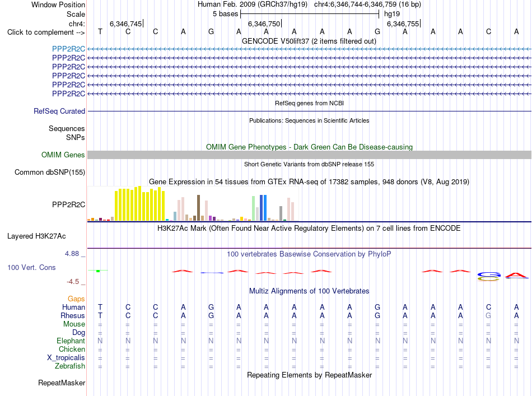Viewport: 532px width, 396px height.
Task: Click the blue G conservation logo letter
Action: point(489,274)
